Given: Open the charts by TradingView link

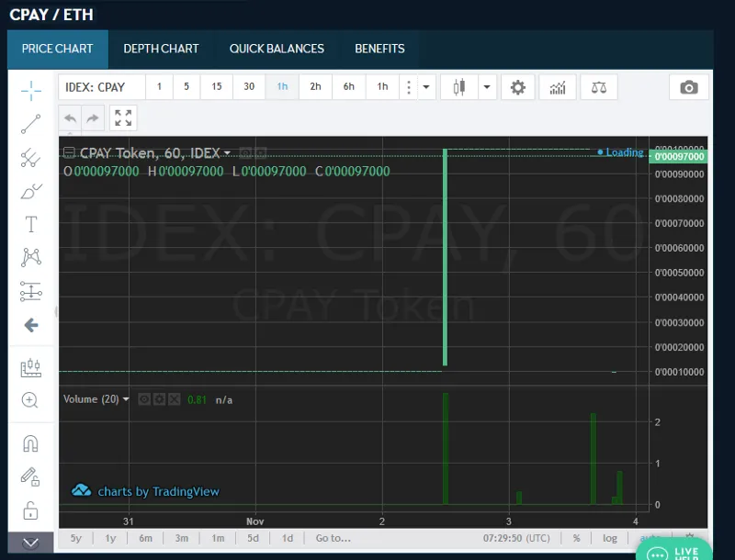Looking at the screenshot, I should (x=145, y=491).
